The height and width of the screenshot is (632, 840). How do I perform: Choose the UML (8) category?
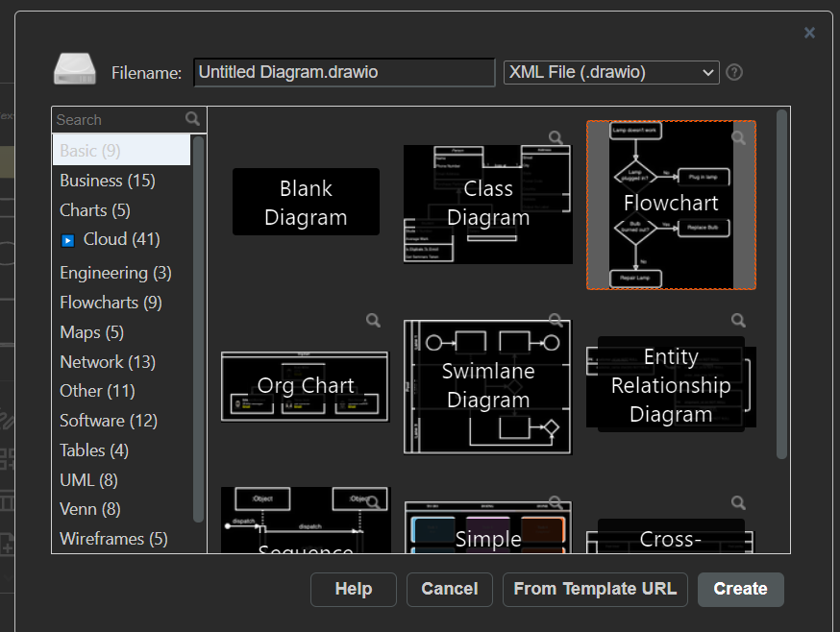tap(88, 479)
